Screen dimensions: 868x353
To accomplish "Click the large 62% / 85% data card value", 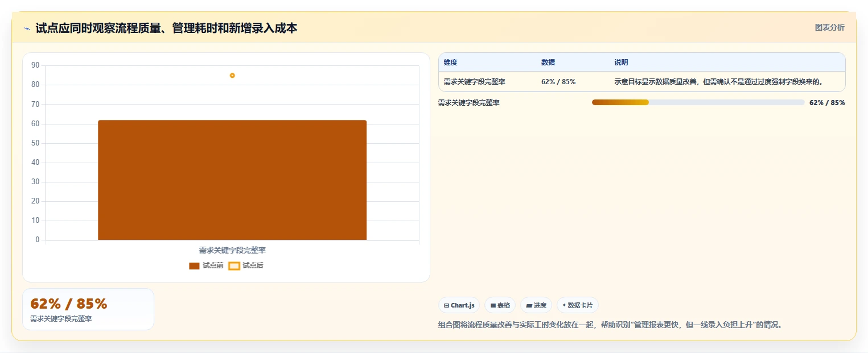I will click(69, 304).
